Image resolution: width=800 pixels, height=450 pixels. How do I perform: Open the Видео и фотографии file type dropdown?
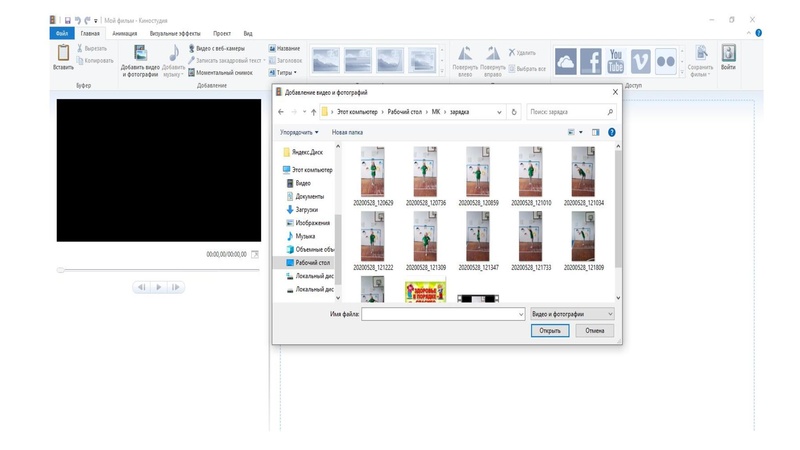coord(572,313)
